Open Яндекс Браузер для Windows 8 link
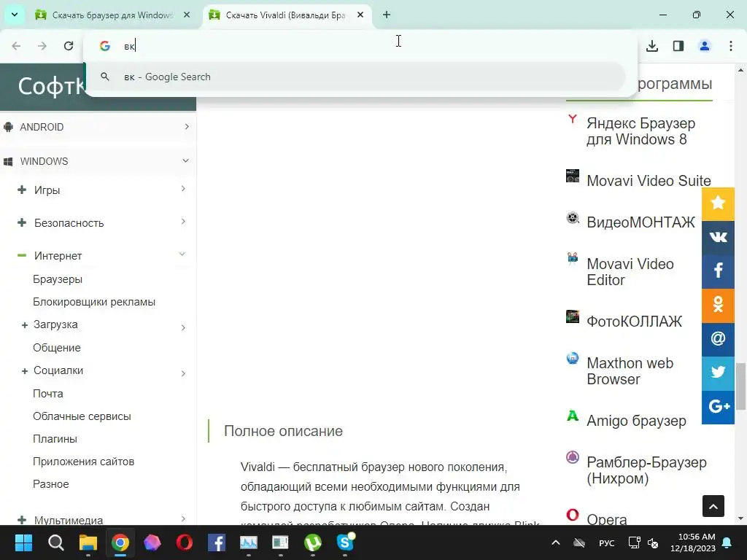The image size is (747, 560). click(x=640, y=131)
